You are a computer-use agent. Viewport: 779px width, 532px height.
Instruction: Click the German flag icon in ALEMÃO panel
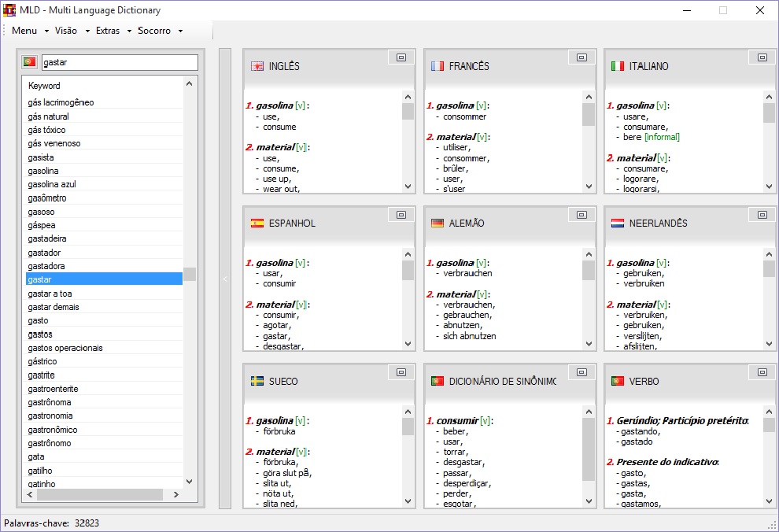tap(437, 224)
